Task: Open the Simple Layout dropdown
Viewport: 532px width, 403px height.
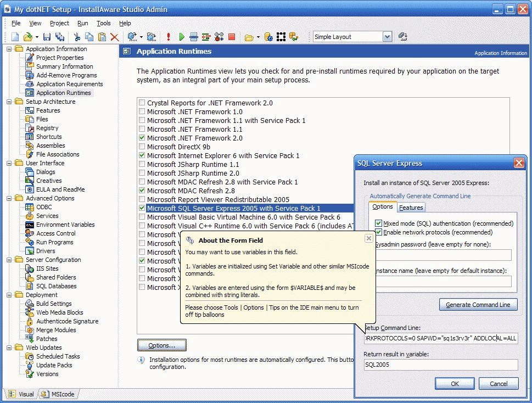Action: pyautogui.click(x=387, y=37)
